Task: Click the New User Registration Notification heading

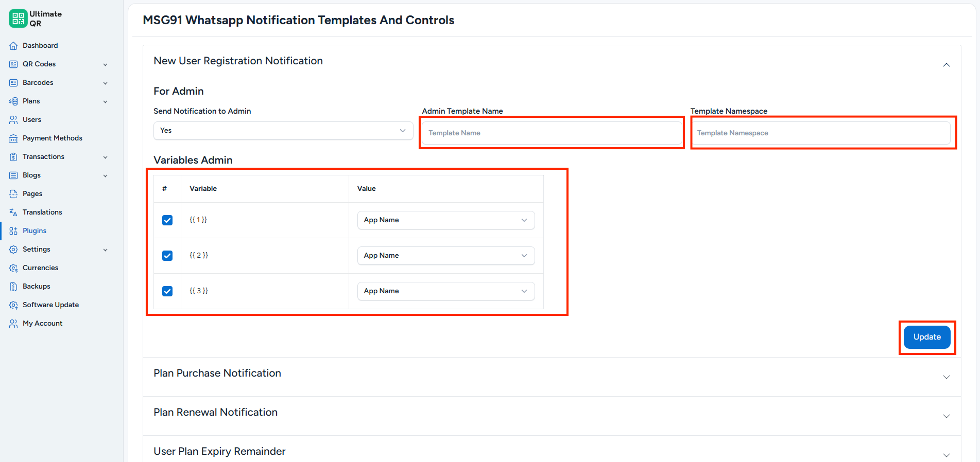Action: pyautogui.click(x=238, y=61)
